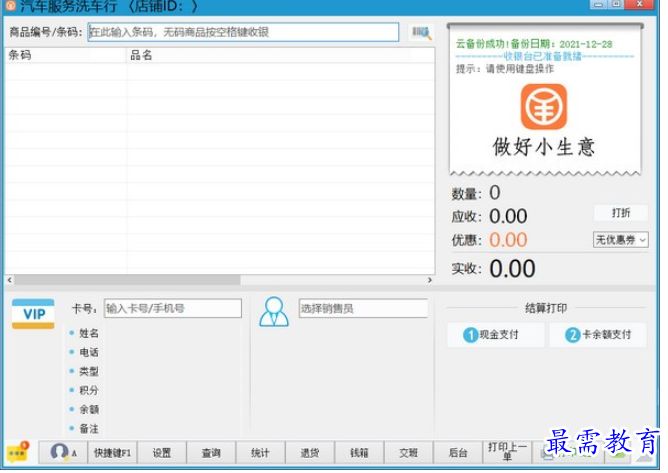Click the 应收 amount 0.00
668x473 pixels.
[x=508, y=216]
